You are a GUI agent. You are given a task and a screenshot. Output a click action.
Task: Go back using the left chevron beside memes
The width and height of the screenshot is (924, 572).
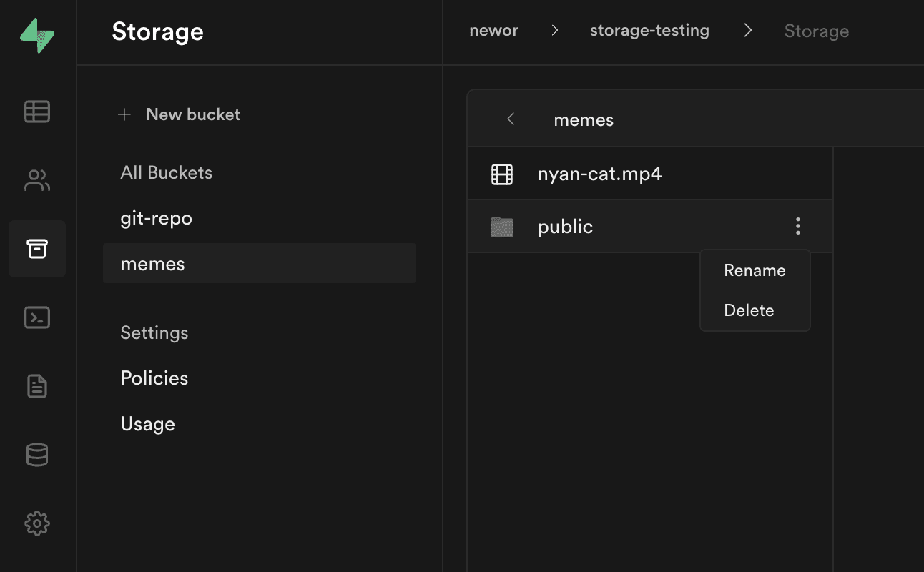[511, 119]
